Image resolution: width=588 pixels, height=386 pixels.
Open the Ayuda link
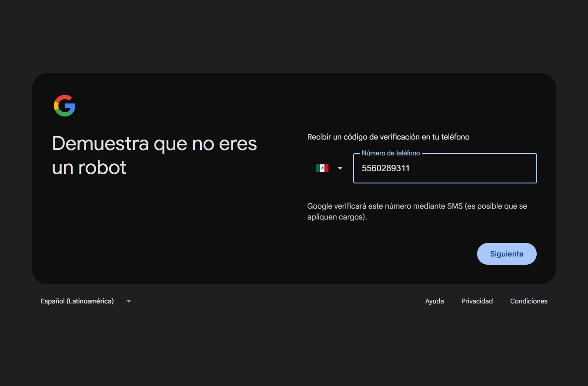(434, 301)
